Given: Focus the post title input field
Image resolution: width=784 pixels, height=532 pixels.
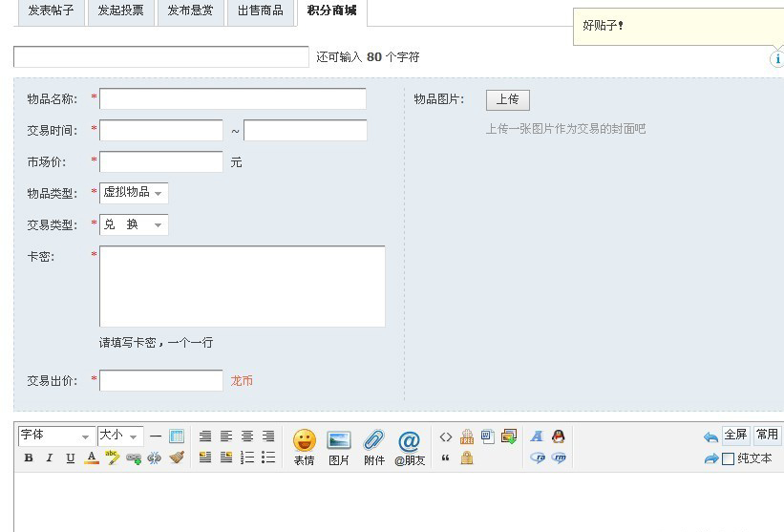Looking at the screenshot, I should (x=161, y=56).
